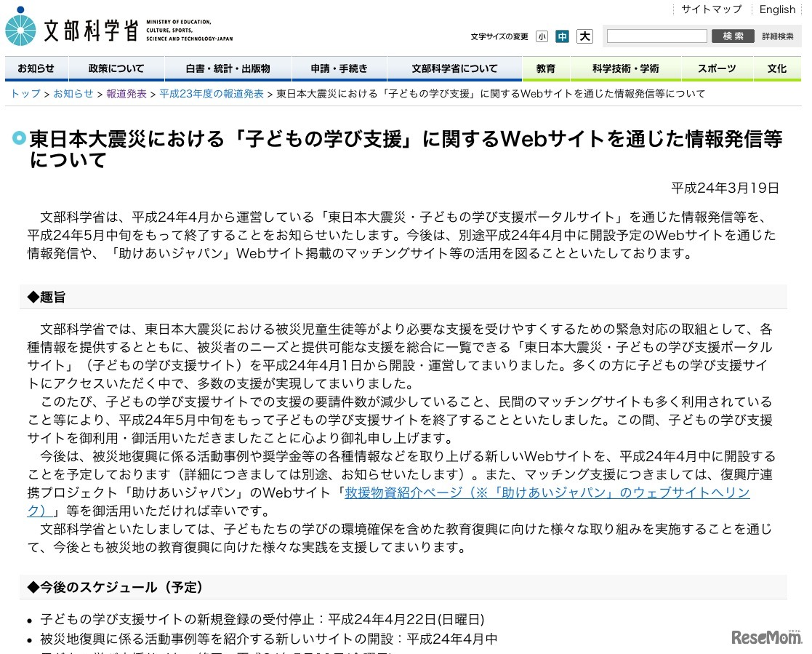Image resolution: width=812 pixels, height=654 pixels.
Task: Expand the 白書・統計・出版物 menu
Action: point(228,69)
